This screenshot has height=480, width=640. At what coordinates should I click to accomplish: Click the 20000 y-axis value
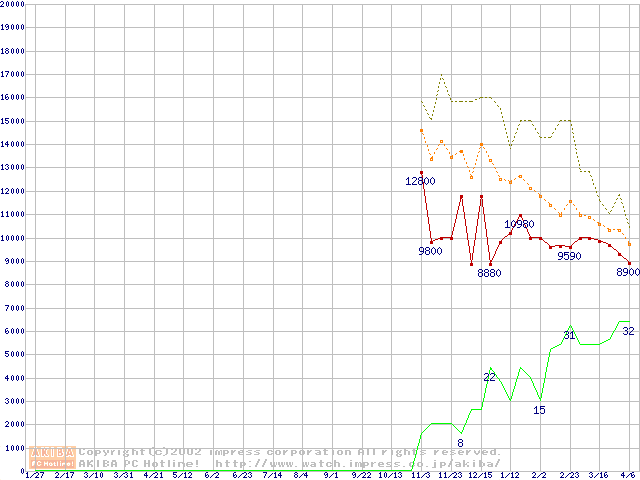coord(13,4)
